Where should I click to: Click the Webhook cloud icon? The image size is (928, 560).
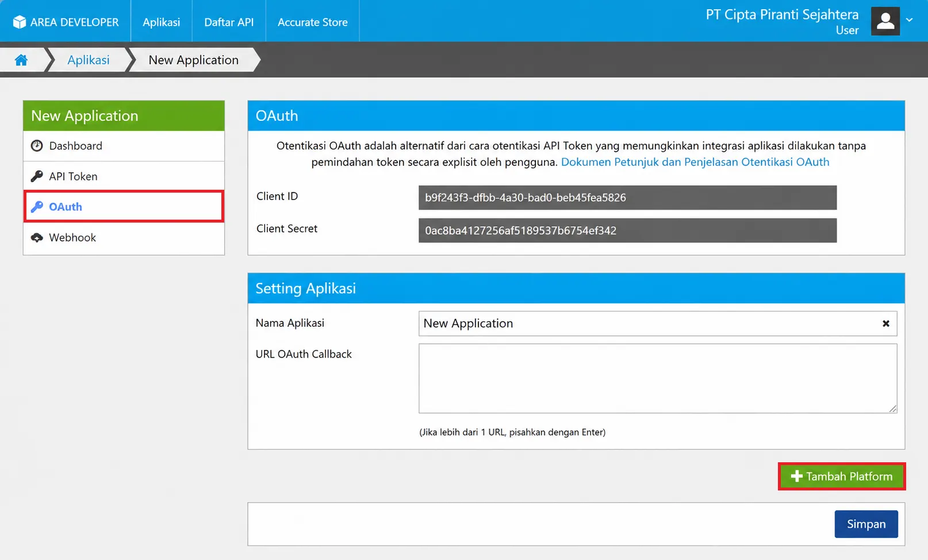(x=37, y=237)
